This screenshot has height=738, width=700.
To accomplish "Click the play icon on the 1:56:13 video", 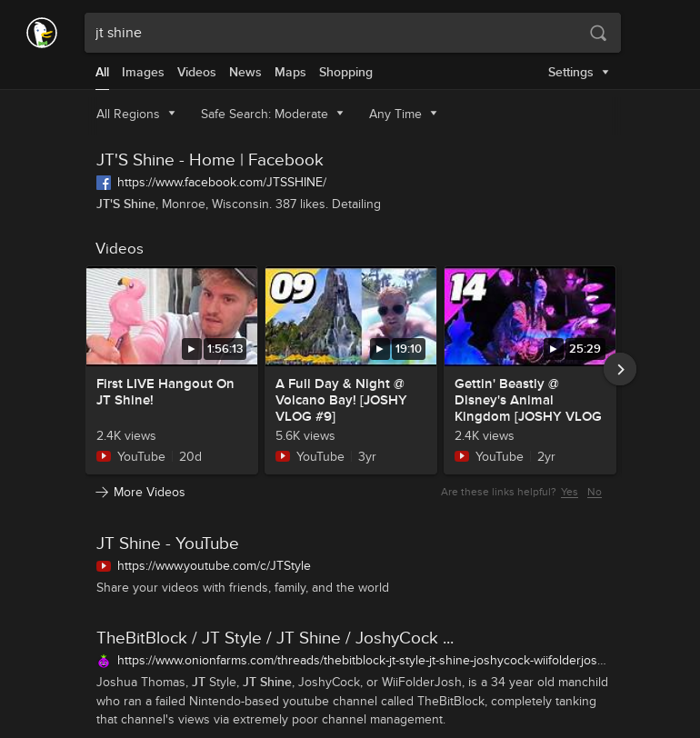I will point(191,348).
